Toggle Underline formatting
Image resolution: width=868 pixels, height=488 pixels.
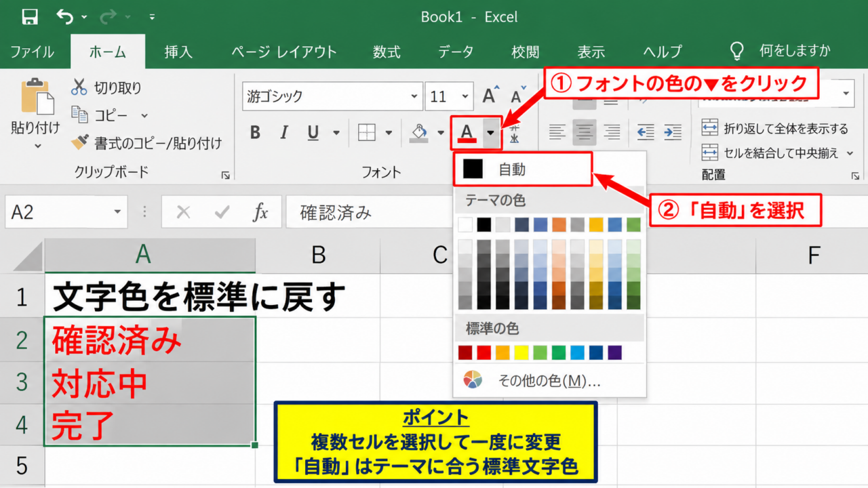click(313, 133)
